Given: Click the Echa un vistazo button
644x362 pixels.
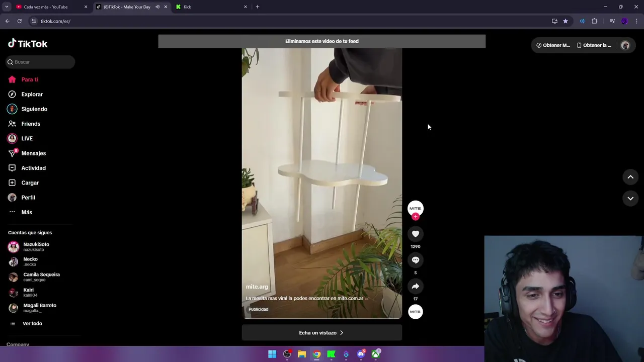Looking at the screenshot, I should (x=322, y=332).
